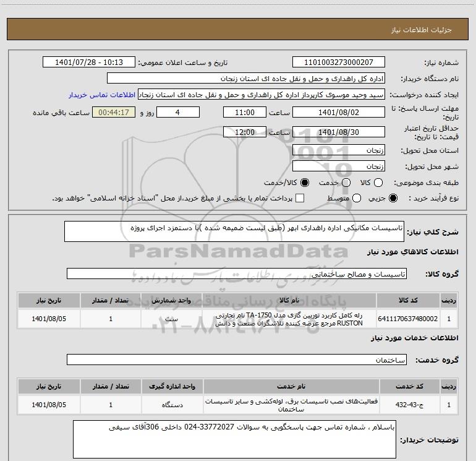Select the متوسط purchase type radio
The height and width of the screenshot is (461, 476).
[357, 199]
